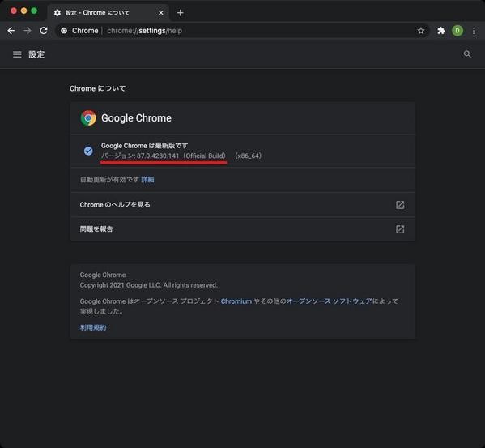
Task: Open the green D profile avatar
Action: pos(457,31)
